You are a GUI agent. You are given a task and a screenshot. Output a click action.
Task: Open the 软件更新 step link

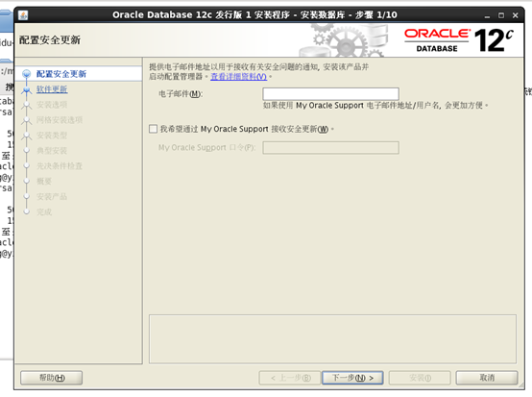click(52, 89)
